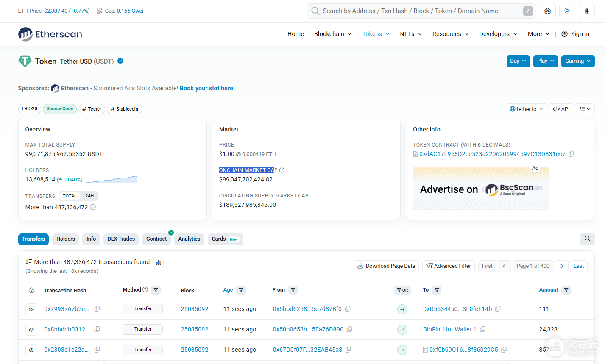This screenshot has width=605, height=364.
Task: Preview transaction 0x7993767b2c with eye icon
Action: (31, 309)
